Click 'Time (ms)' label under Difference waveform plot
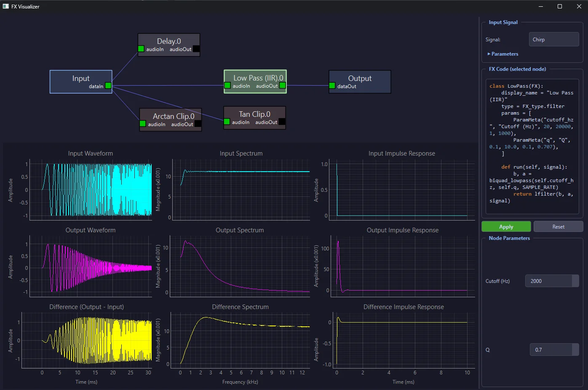Image resolution: width=588 pixels, height=390 pixels. click(86, 382)
